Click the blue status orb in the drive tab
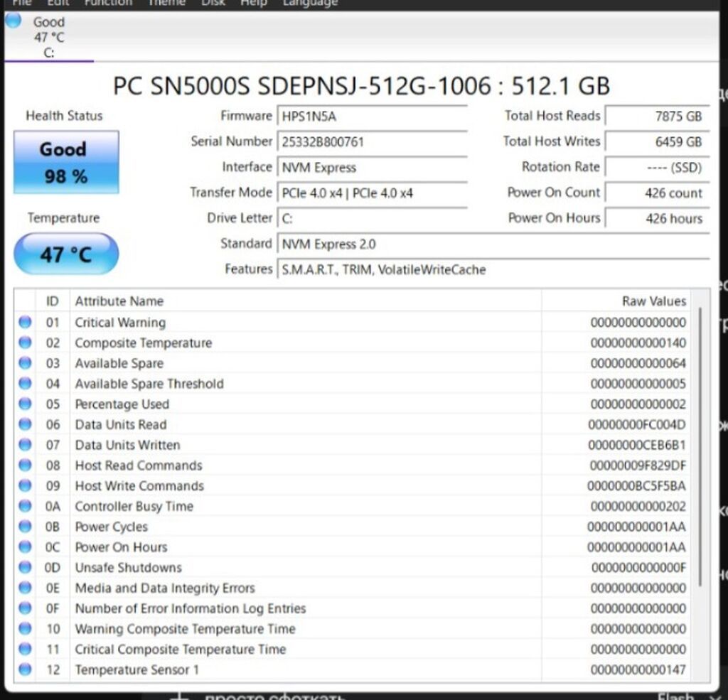 coord(13,21)
